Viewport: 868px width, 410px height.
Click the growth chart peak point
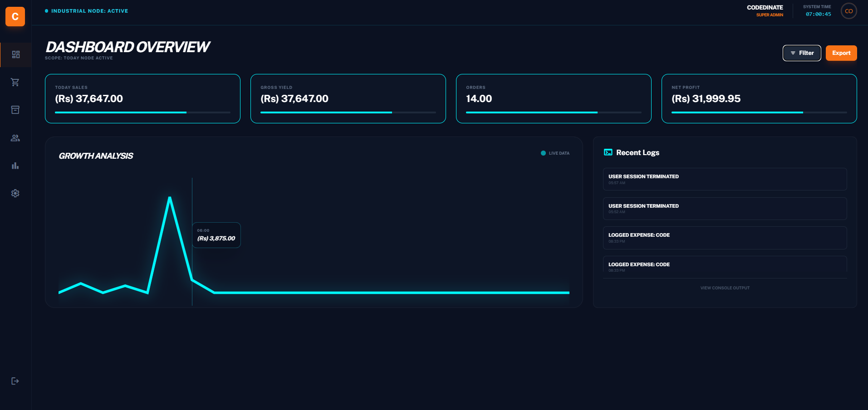(170, 198)
